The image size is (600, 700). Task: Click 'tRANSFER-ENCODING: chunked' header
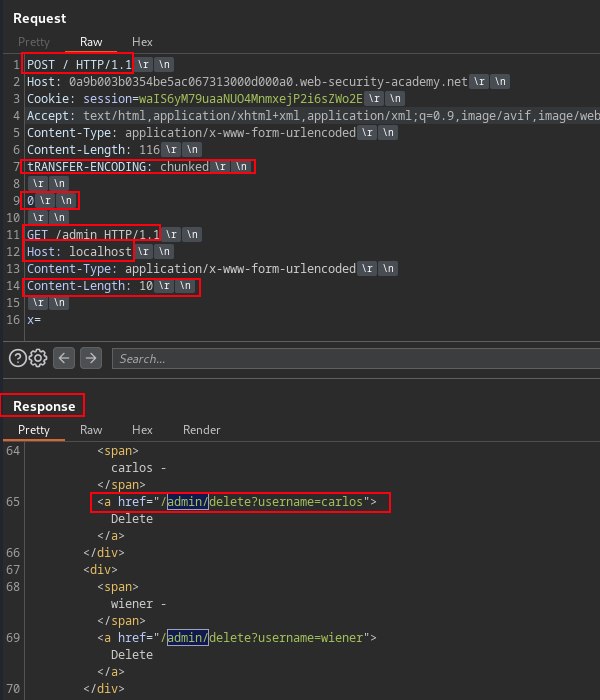pos(118,167)
